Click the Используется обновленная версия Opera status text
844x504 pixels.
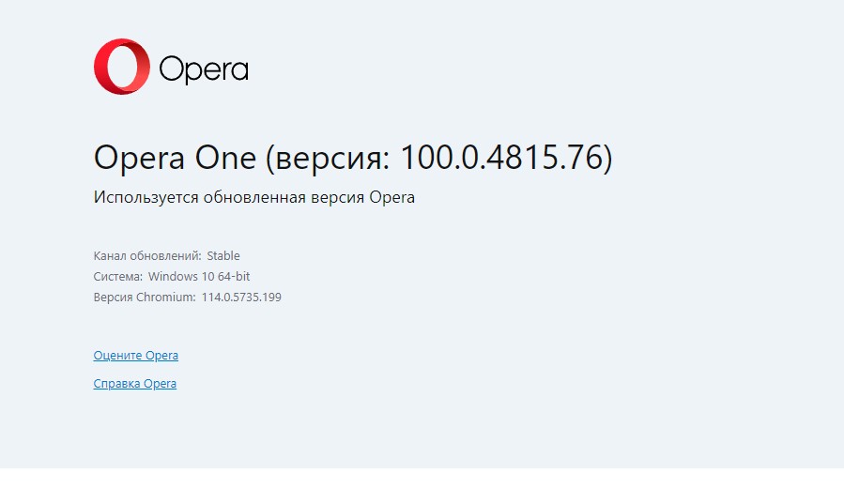point(254,198)
